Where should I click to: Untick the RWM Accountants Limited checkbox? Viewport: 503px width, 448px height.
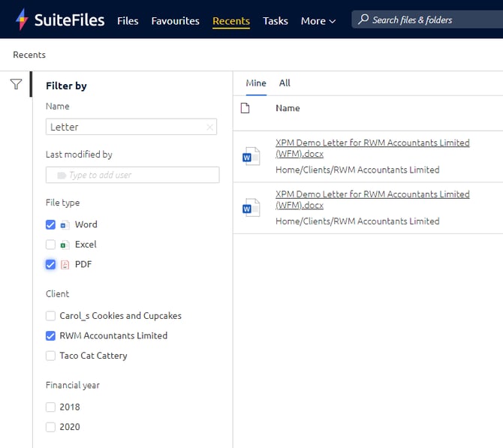coord(50,335)
